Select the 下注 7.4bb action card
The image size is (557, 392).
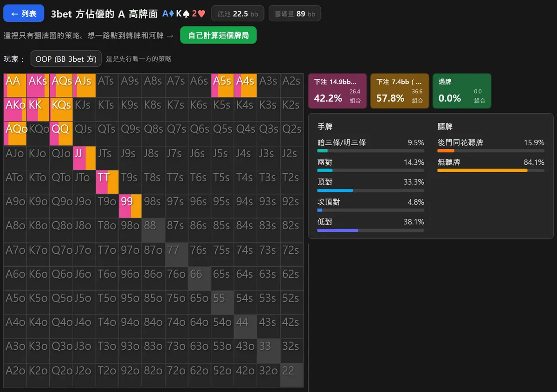400,91
